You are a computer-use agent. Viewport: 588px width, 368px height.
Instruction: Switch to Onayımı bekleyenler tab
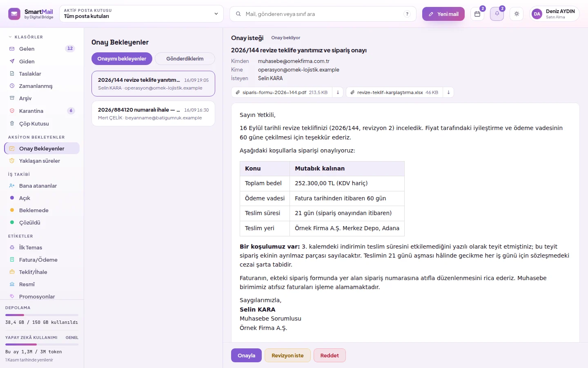click(122, 58)
